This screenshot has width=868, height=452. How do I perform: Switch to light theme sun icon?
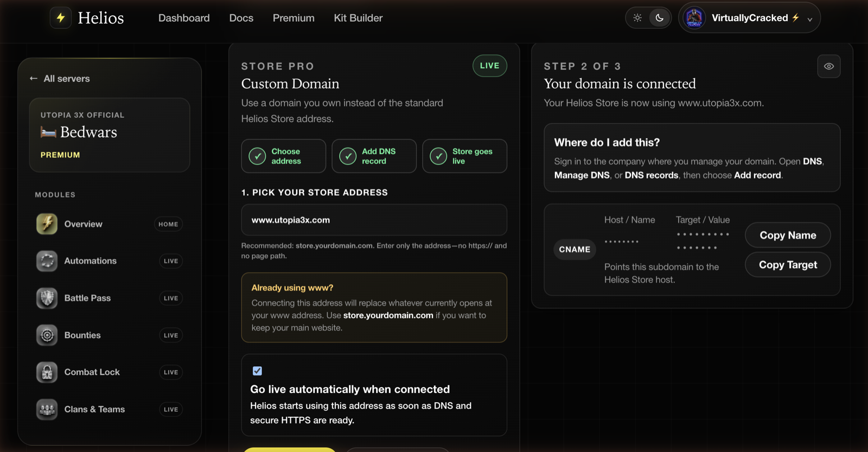637,18
